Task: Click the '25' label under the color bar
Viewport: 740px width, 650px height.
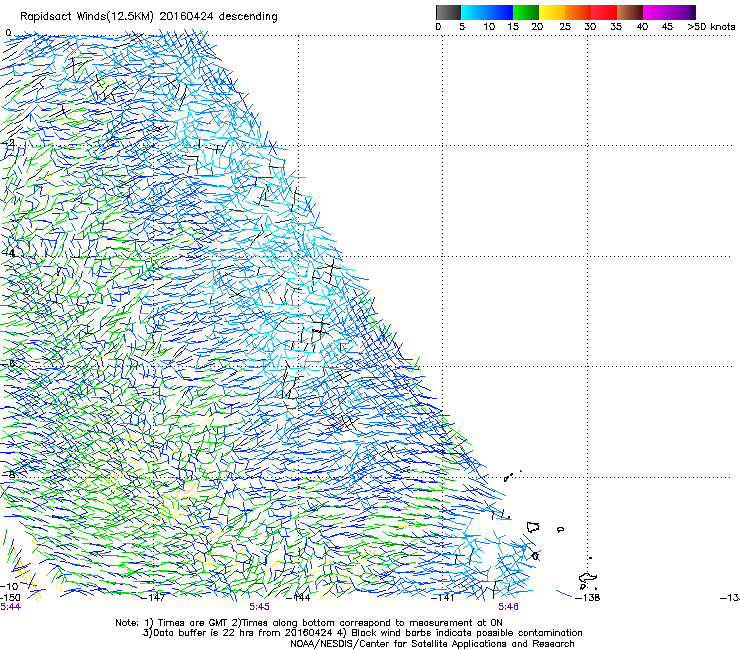Action: click(x=565, y=27)
